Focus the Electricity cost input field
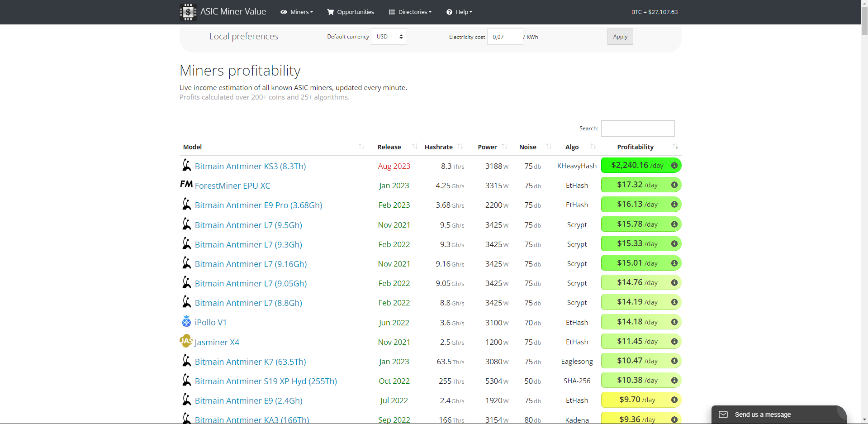 pyautogui.click(x=505, y=37)
